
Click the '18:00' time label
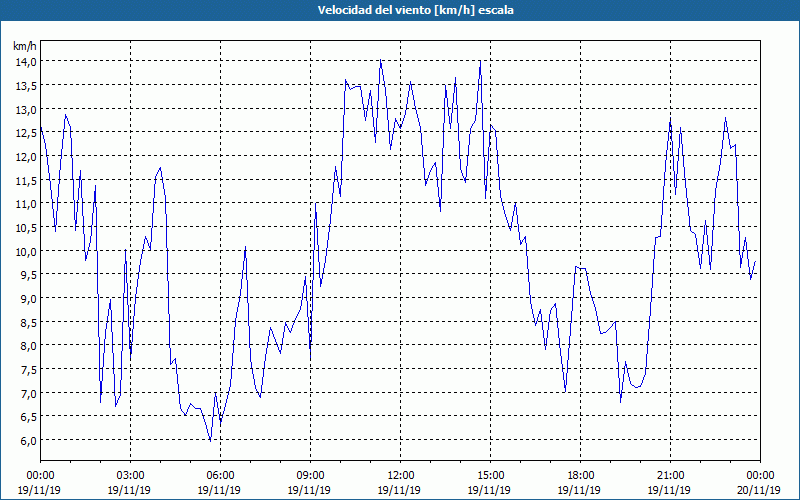coord(580,476)
